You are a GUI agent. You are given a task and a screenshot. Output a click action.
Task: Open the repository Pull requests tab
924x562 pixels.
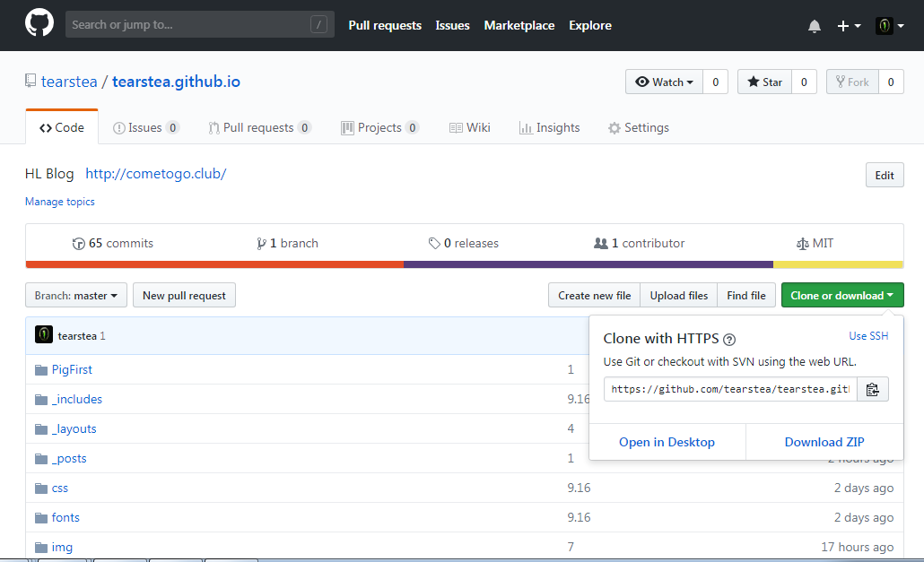pyautogui.click(x=259, y=127)
